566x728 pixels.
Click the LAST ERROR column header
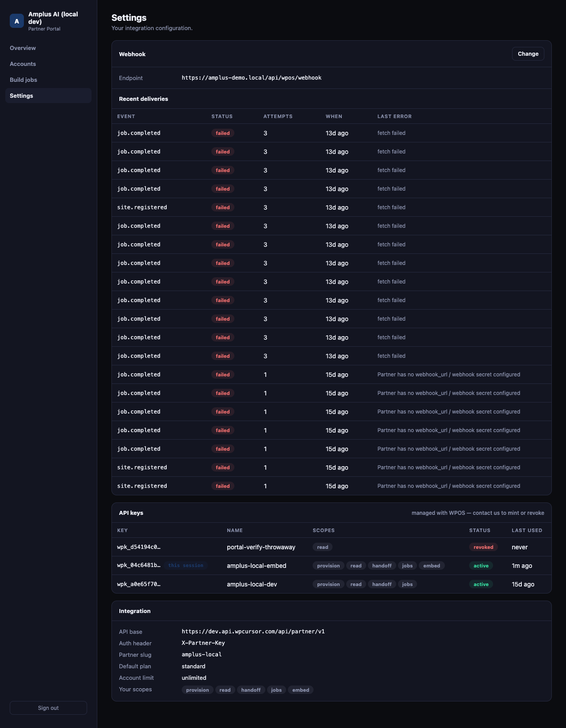394,116
